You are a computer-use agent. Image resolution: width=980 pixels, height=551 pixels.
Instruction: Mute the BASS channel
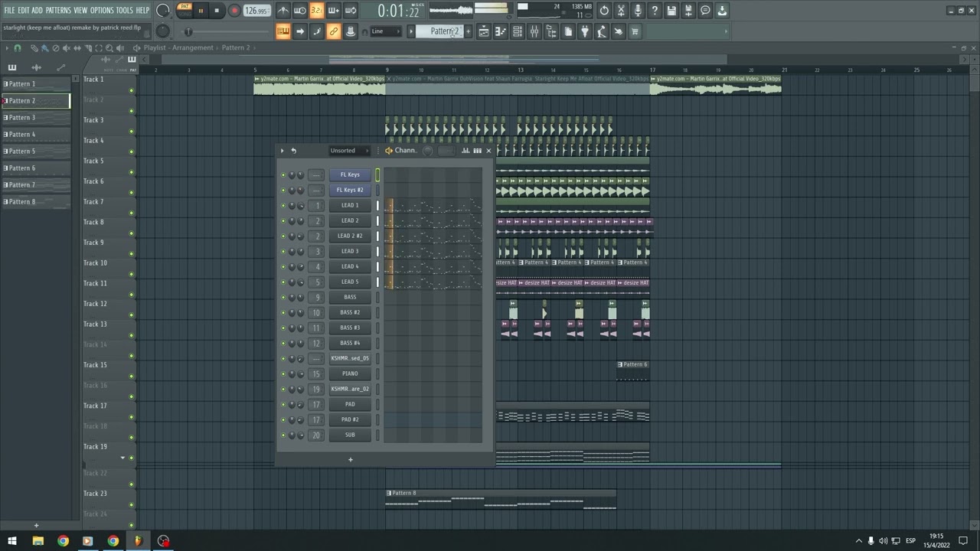283,297
